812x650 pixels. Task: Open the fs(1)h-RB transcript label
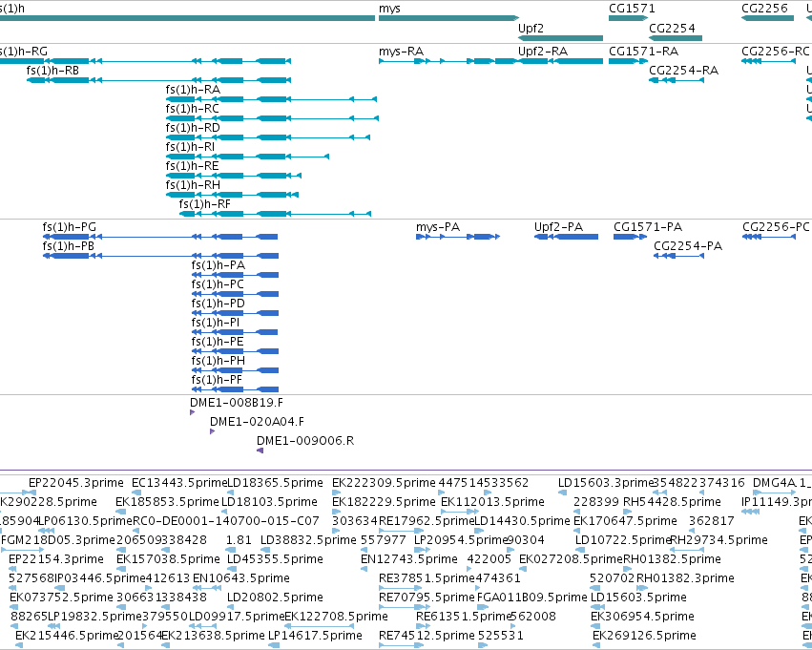click(52, 71)
